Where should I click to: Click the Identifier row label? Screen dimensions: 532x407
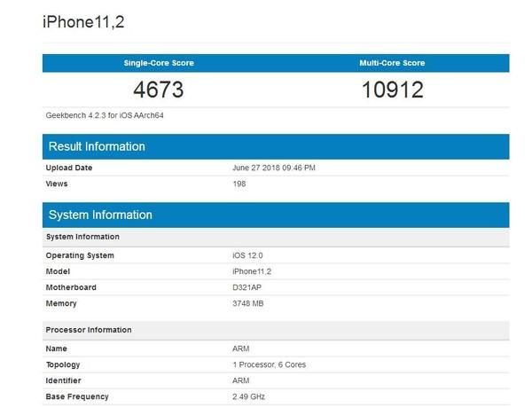pos(65,380)
